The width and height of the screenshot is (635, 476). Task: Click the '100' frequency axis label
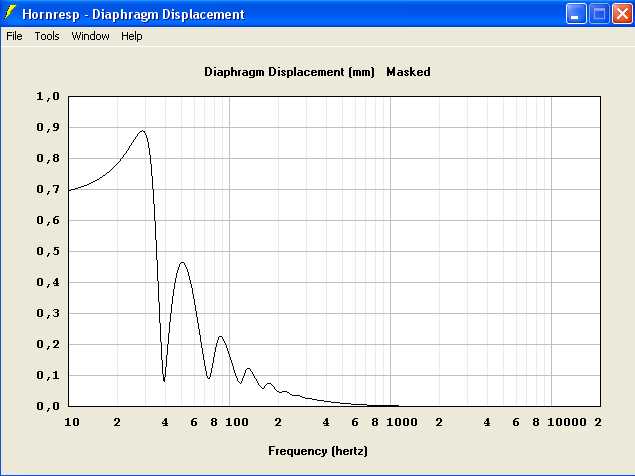237,422
